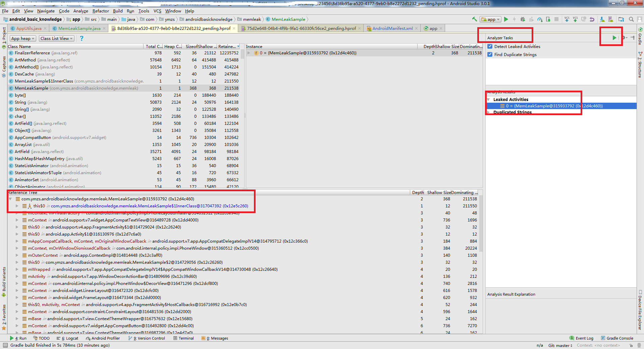Run the app with green Run button

click(x=506, y=19)
